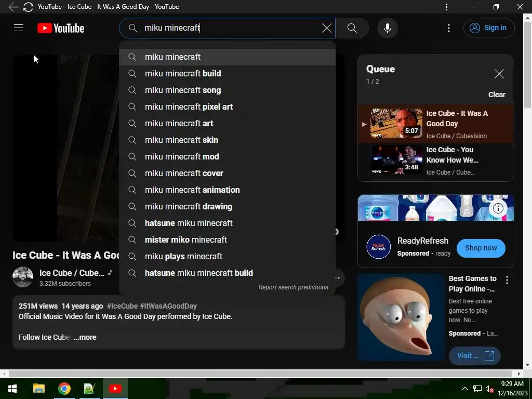Open the options menu for Best Games ad

[507, 280]
